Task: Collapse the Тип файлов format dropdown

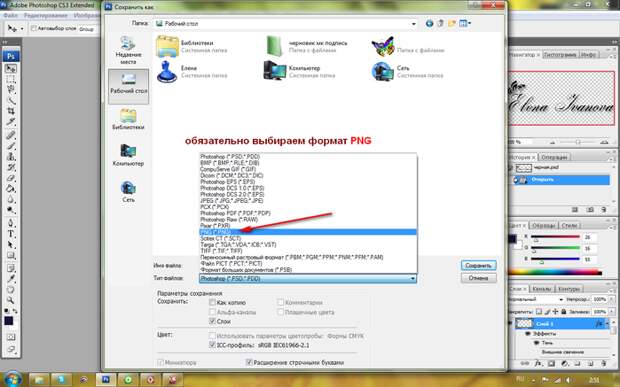Action: tap(412, 279)
